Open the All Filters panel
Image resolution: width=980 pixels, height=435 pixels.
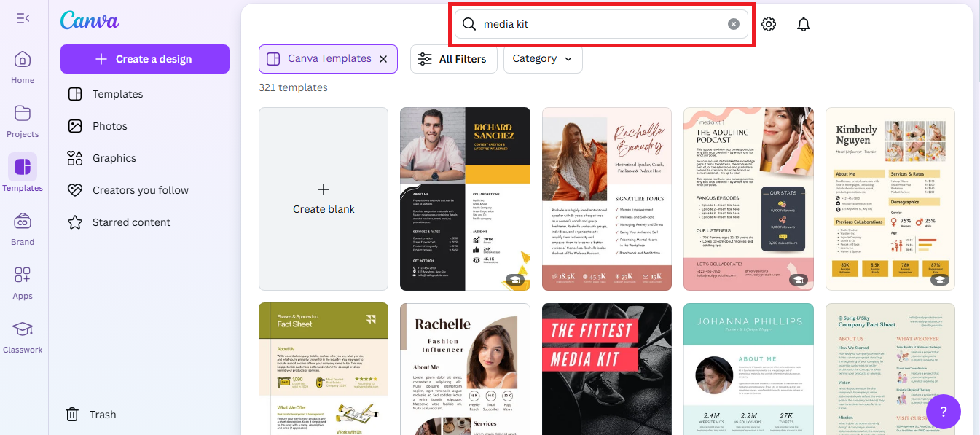point(453,58)
